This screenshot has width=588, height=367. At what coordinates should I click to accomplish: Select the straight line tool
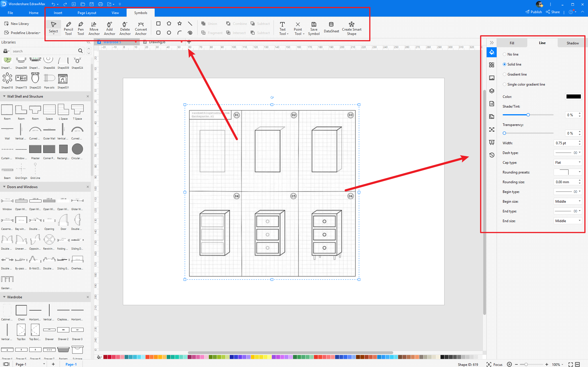coord(190,23)
